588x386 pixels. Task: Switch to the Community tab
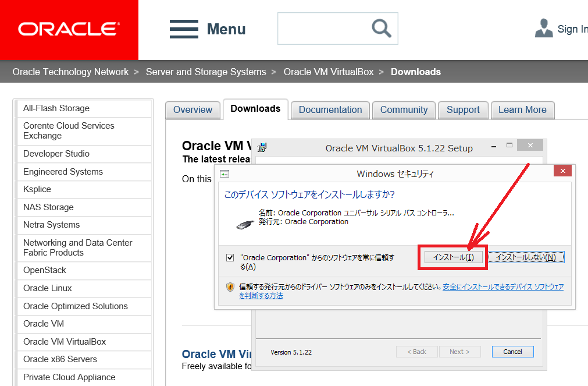pyautogui.click(x=404, y=110)
